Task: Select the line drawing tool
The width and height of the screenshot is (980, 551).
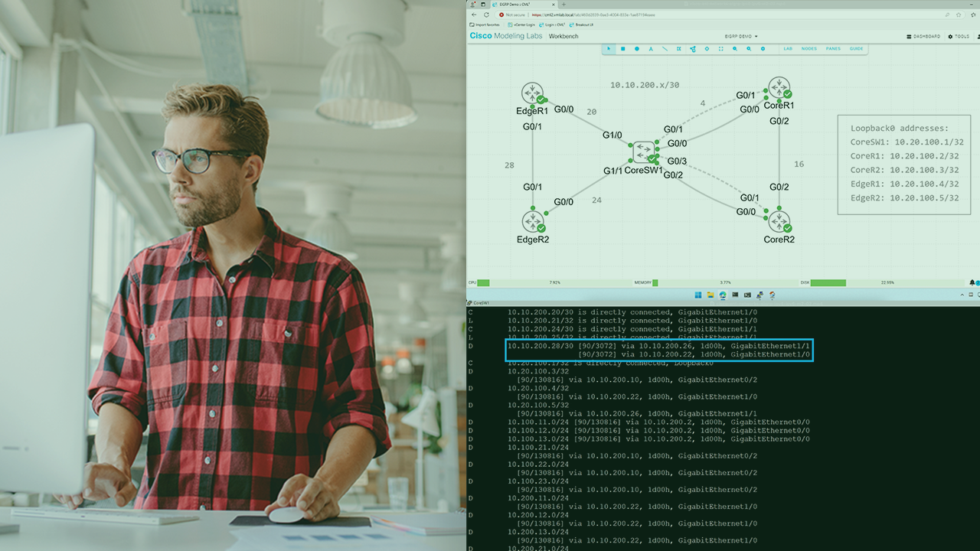Action: point(665,49)
